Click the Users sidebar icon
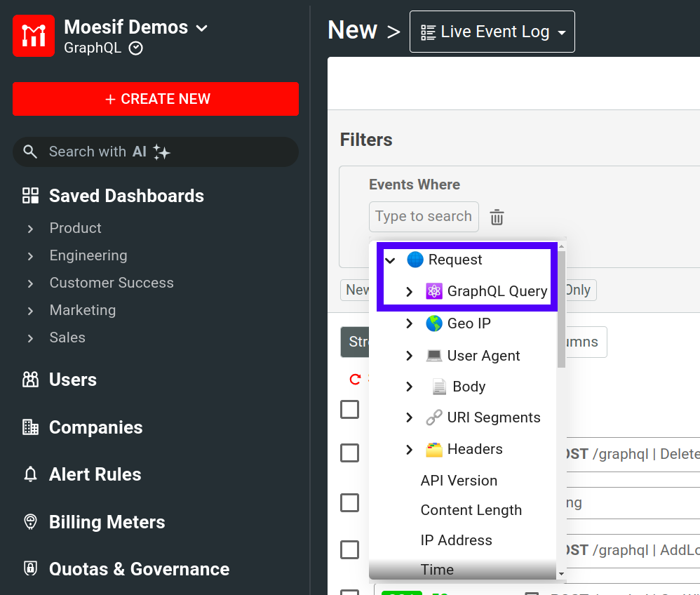Viewport: 700px width, 595px height. [29, 380]
